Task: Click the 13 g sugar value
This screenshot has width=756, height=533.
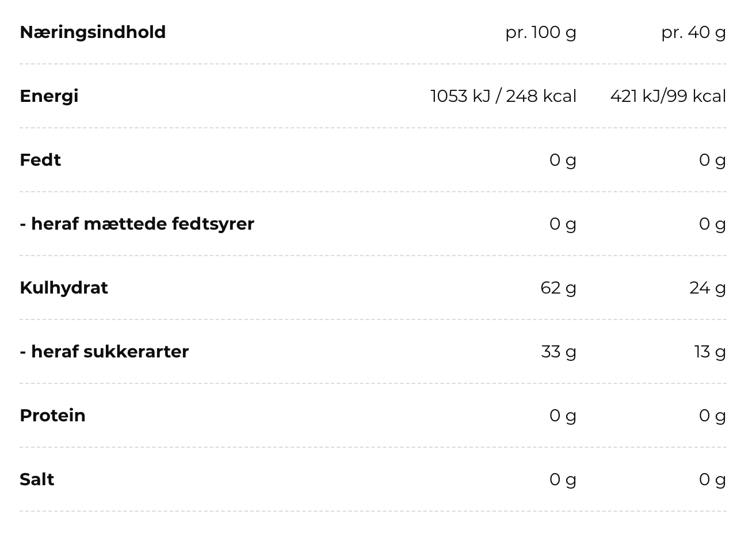Action: click(710, 352)
